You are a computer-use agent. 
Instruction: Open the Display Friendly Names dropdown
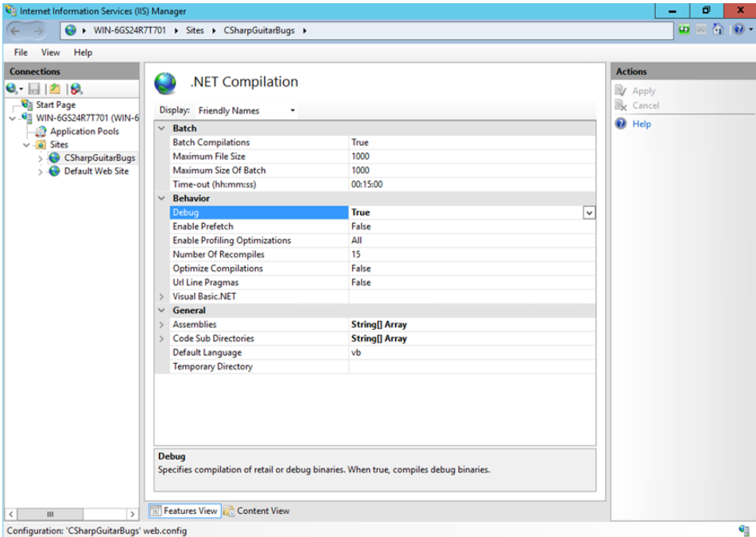click(246, 110)
